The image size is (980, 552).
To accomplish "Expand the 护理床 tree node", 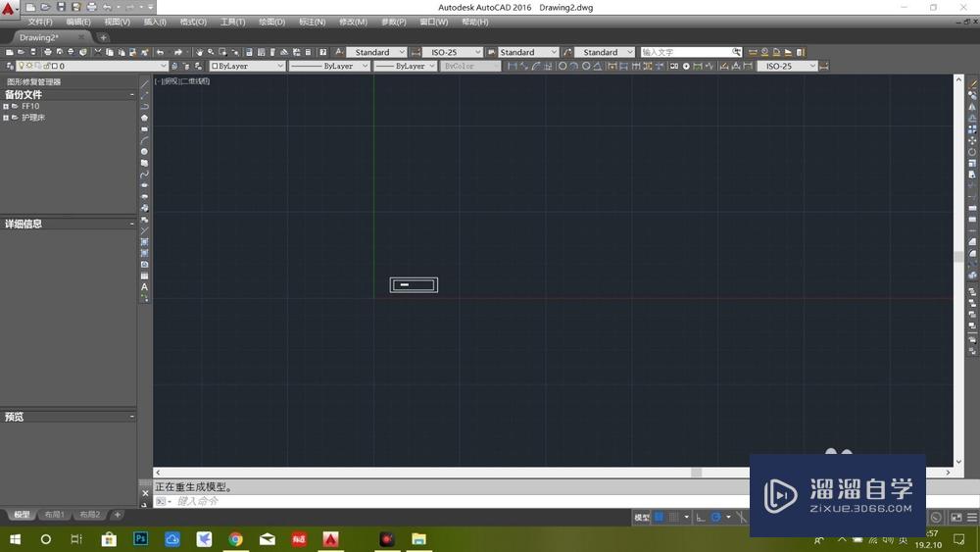I will [6, 118].
